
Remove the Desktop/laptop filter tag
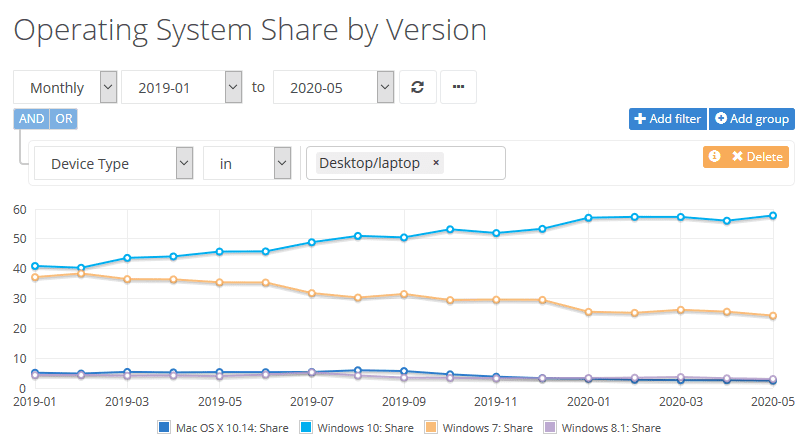click(x=436, y=163)
